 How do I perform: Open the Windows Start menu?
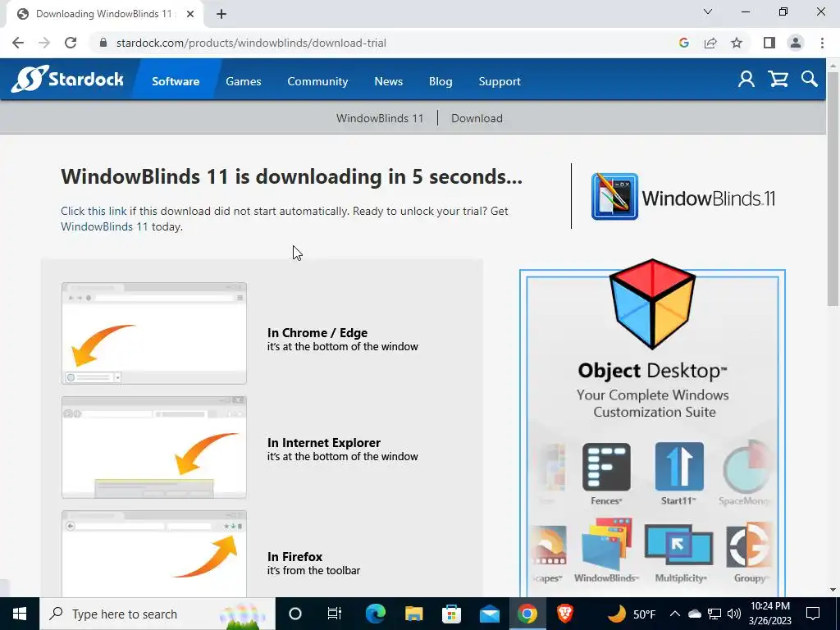(x=20, y=614)
